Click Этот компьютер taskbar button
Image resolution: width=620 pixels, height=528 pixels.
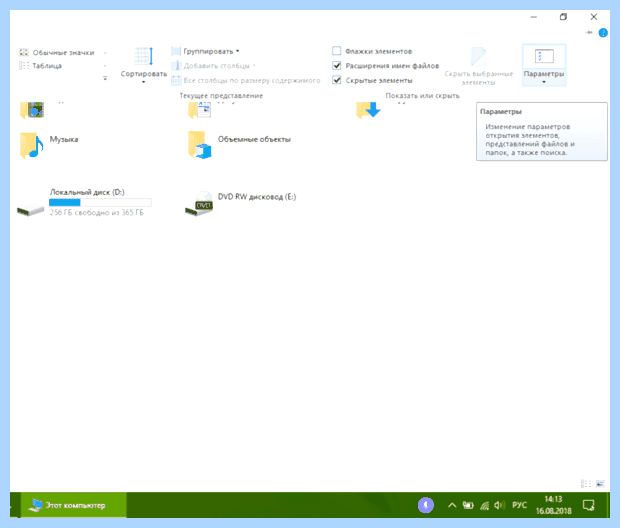(x=74, y=505)
